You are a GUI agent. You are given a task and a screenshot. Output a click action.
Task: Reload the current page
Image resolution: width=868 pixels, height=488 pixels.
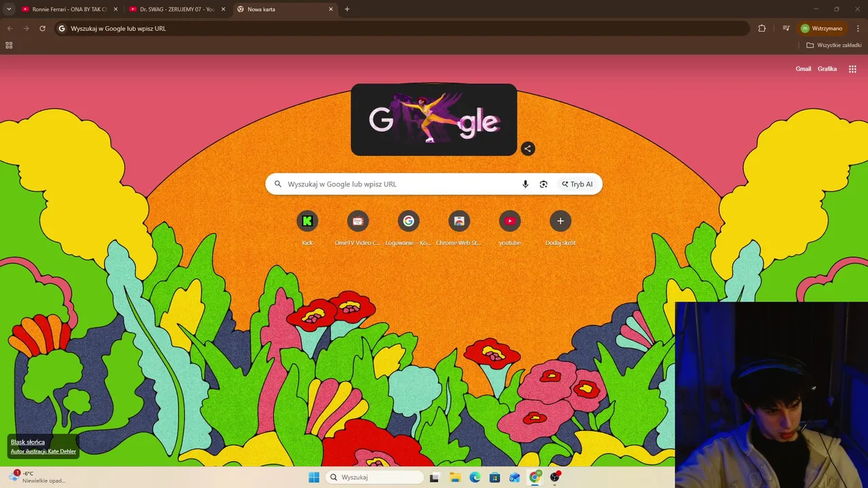pos(42,28)
